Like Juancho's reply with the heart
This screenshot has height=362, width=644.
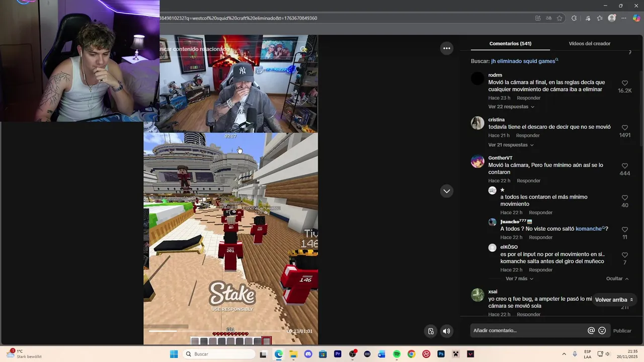click(x=624, y=230)
